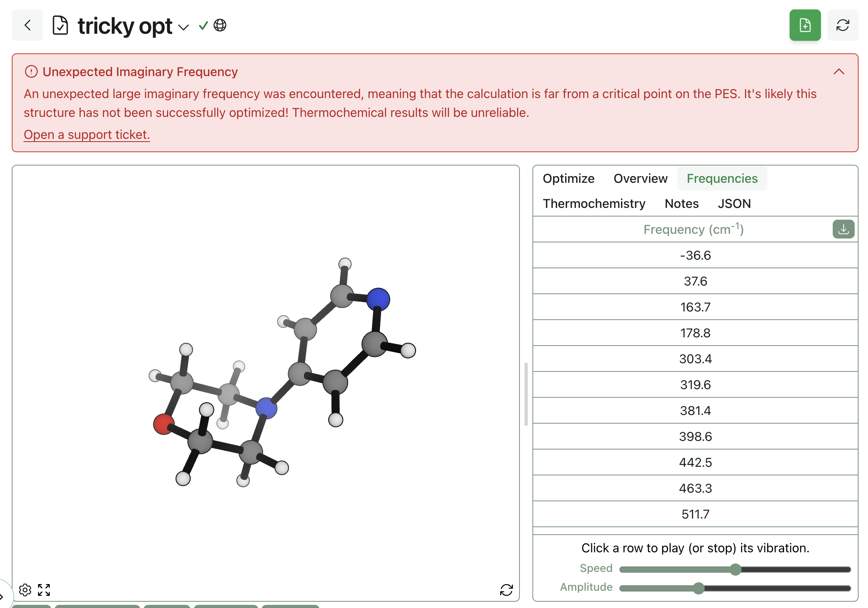Switch to the Thermochemistry tab
The width and height of the screenshot is (868, 608).
tap(594, 204)
